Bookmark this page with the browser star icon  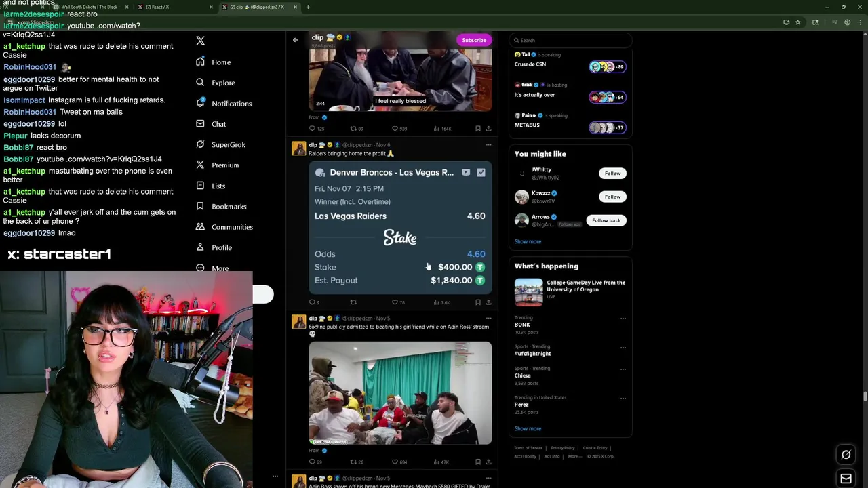point(797,22)
